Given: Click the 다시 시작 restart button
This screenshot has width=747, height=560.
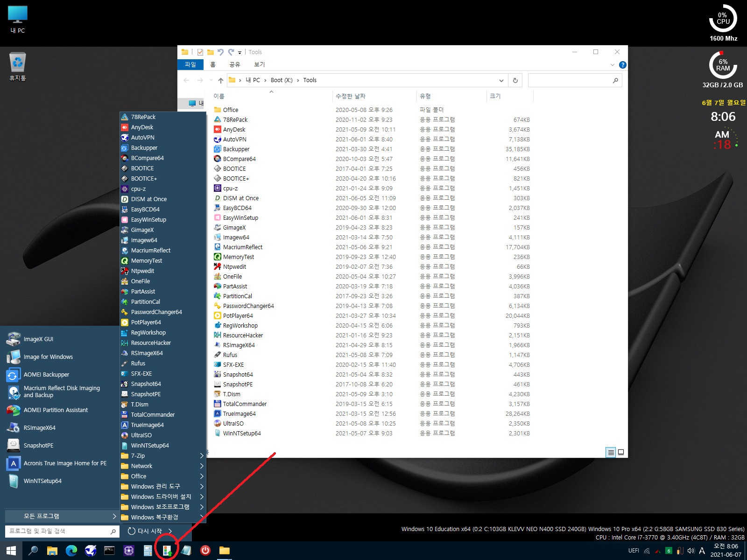Looking at the screenshot, I should click(145, 531).
